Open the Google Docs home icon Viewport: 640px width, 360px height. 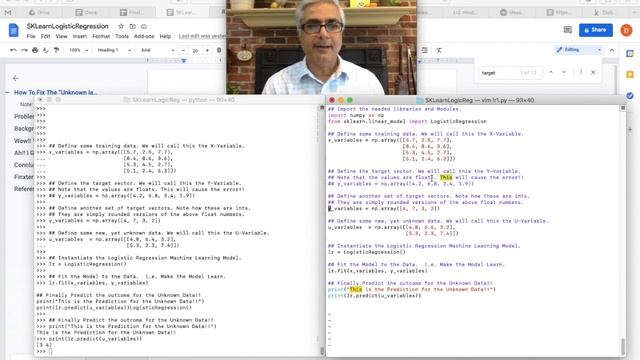point(13,31)
